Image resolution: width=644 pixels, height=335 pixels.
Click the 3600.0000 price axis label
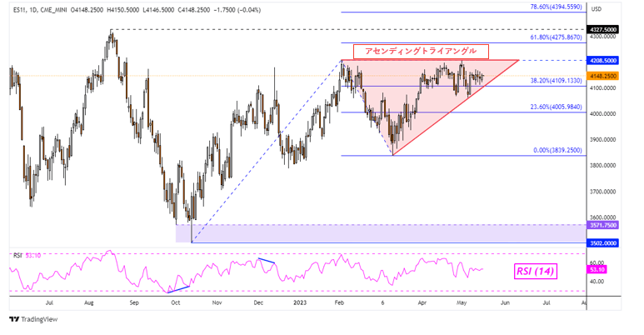[x=603, y=217]
